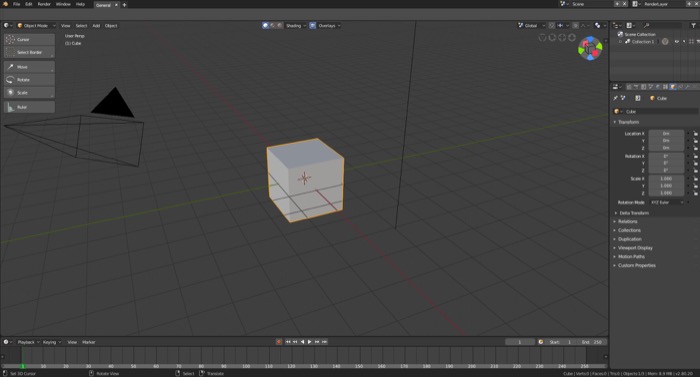Click the new workspace plus icon

124,5
